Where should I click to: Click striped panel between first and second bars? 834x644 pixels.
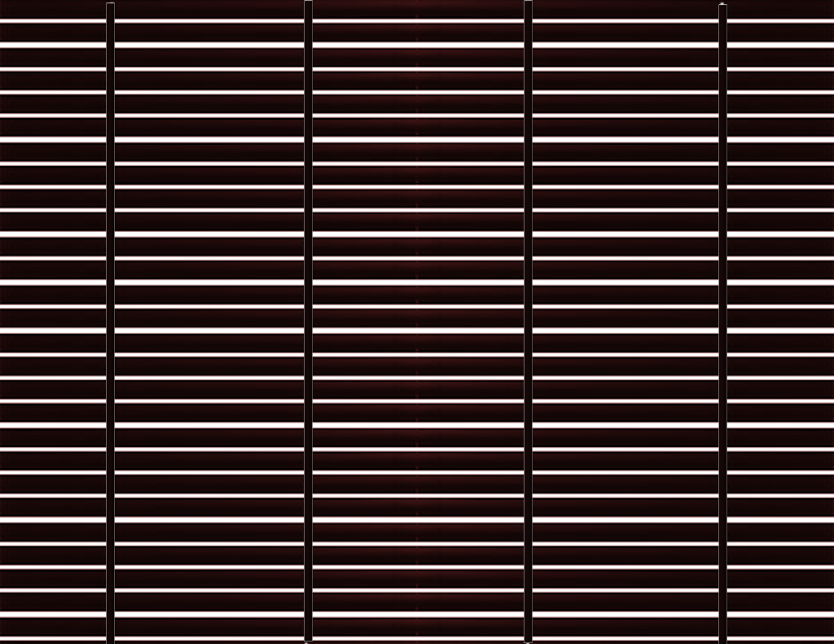click(208, 326)
